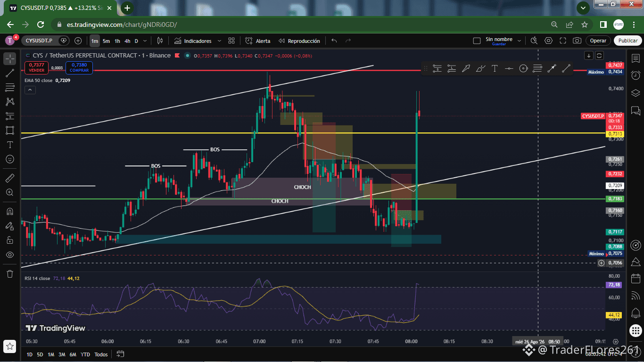Select short position tool in favorites toolbar
644x362 pixels.
pyautogui.click(x=437, y=68)
